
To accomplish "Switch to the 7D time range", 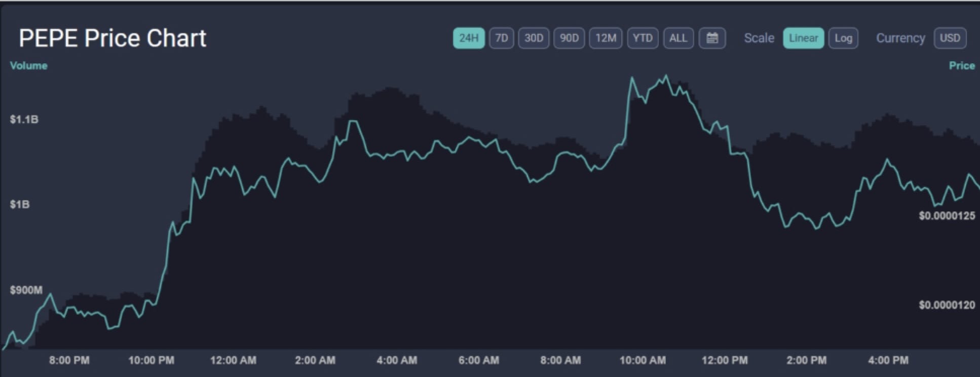I will 501,38.
